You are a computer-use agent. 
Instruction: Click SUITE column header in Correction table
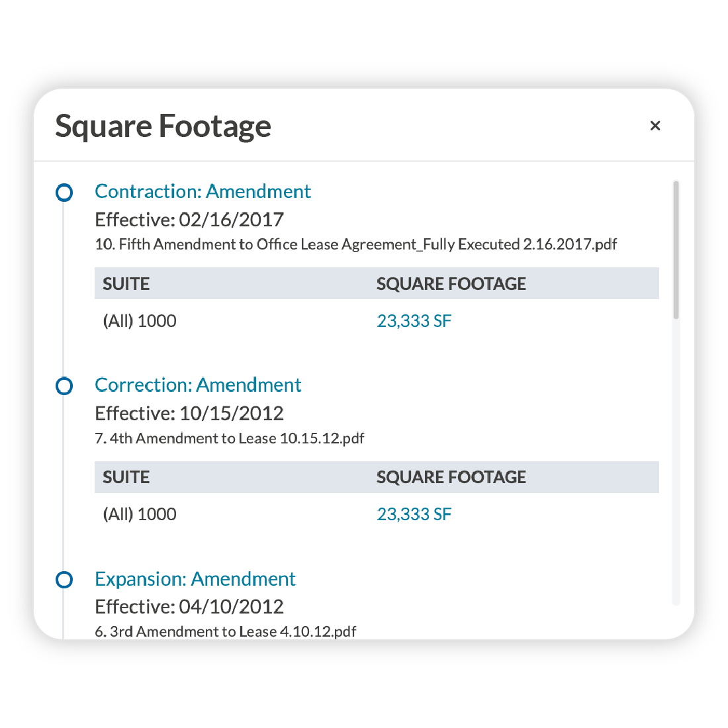[x=126, y=477]
